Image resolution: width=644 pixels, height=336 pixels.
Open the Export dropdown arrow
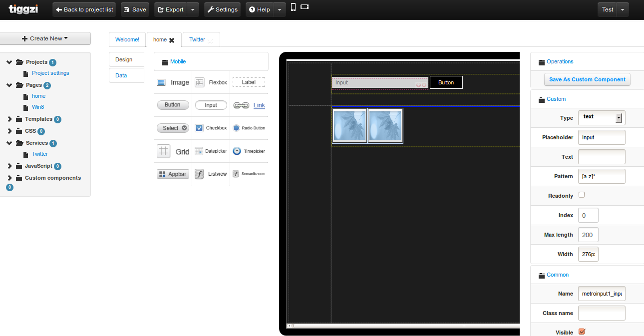(193, 9)
